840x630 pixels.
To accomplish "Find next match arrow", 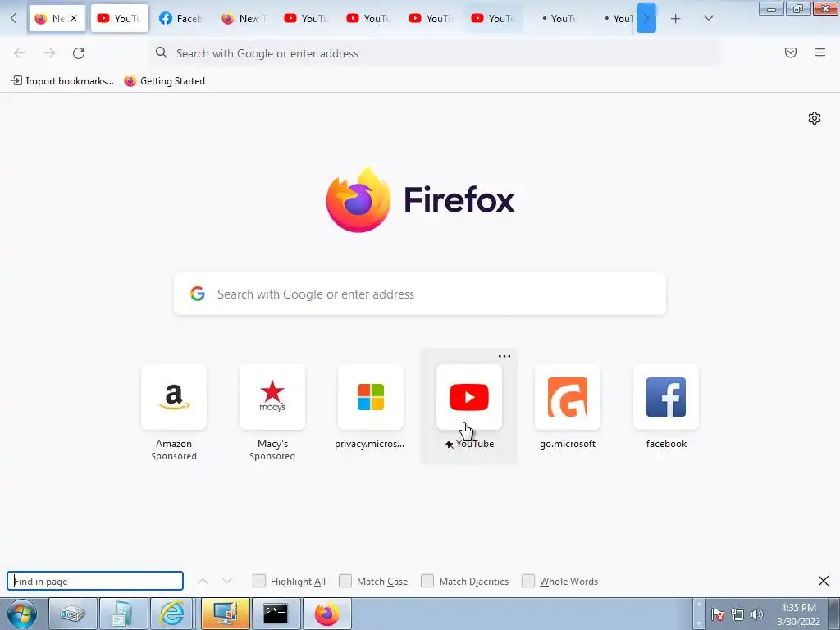I will coord(227,582).
